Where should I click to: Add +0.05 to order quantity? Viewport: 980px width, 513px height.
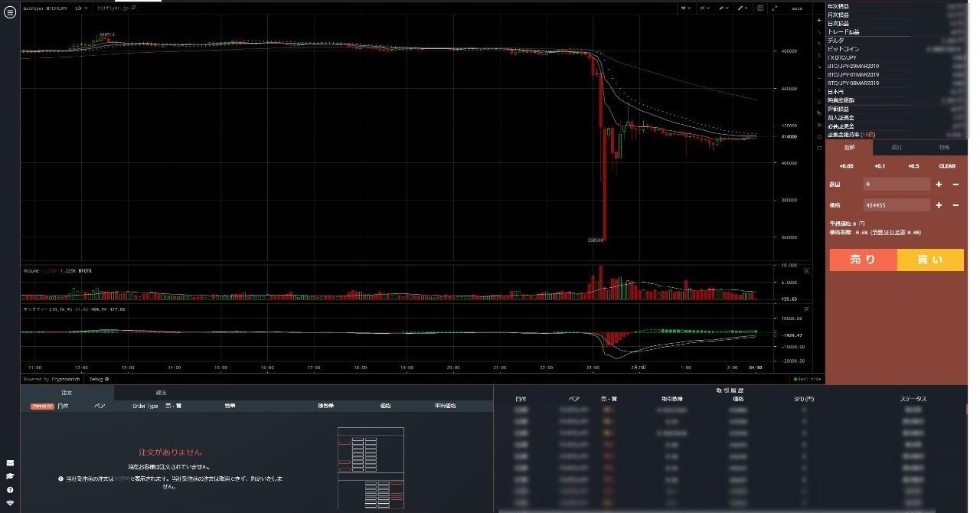click(x=846, y=165)
